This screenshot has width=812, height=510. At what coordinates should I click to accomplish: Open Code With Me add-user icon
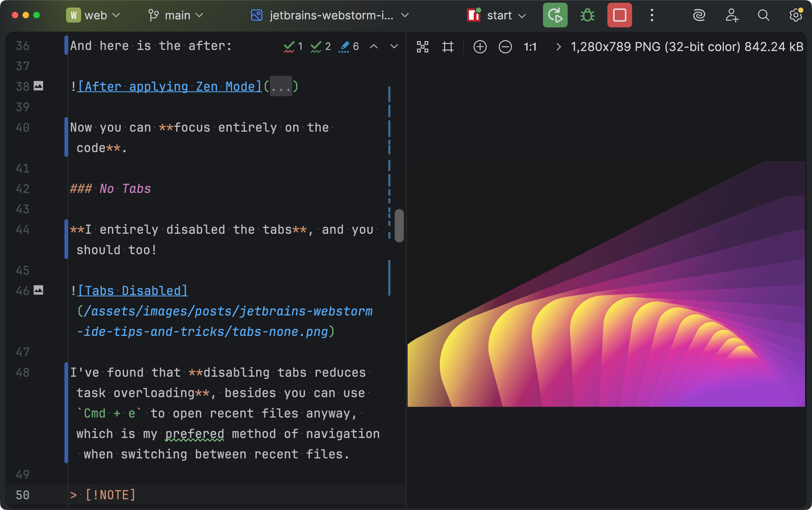(x=731, y=15)
